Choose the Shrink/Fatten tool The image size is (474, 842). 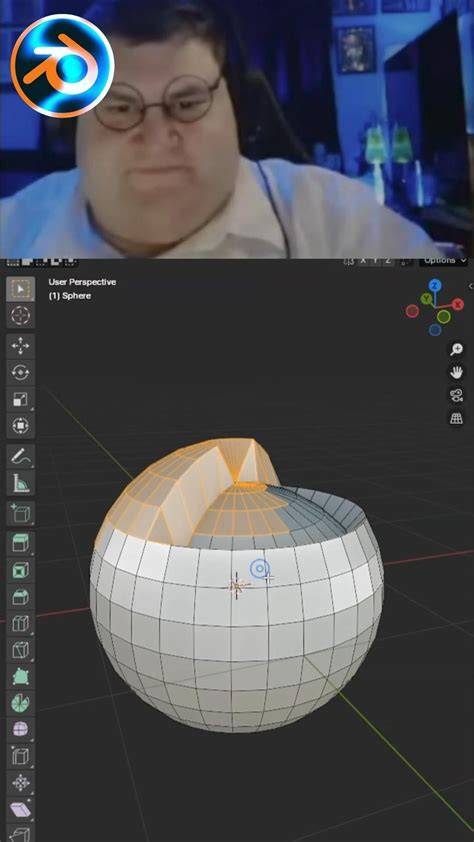(x=20, y=783)
